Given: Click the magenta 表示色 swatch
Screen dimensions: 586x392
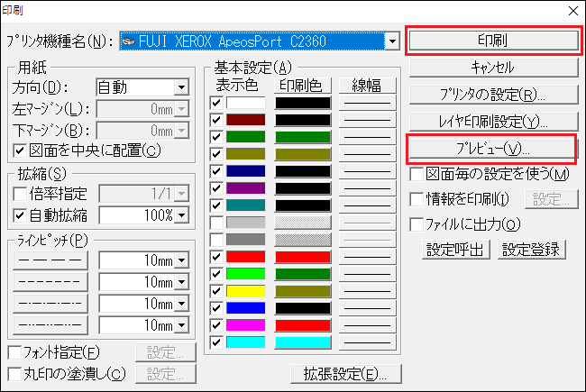Looking at the screenshot, I should point(245,325).
